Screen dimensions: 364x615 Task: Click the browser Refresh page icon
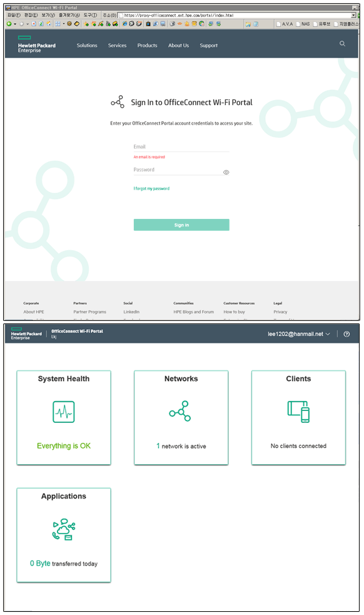[x=41, y=24]
